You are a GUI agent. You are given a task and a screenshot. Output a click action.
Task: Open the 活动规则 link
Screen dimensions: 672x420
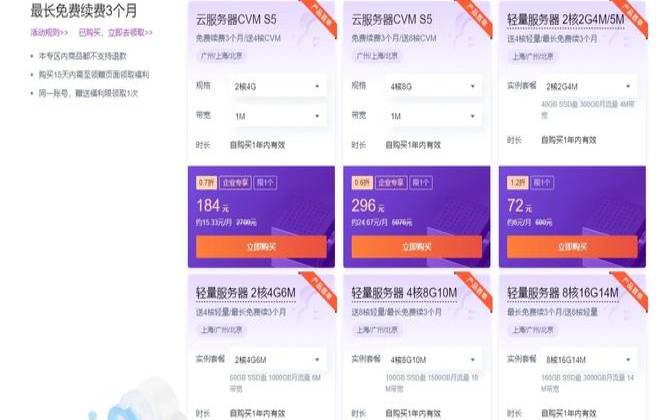click(x=49, y=32)
